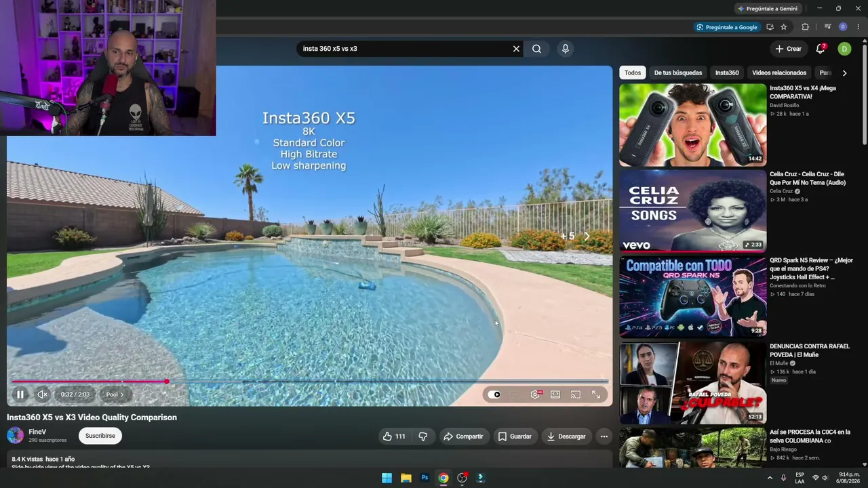
Task: Select the Insta360 filter chip
Action: click(727, 73)
